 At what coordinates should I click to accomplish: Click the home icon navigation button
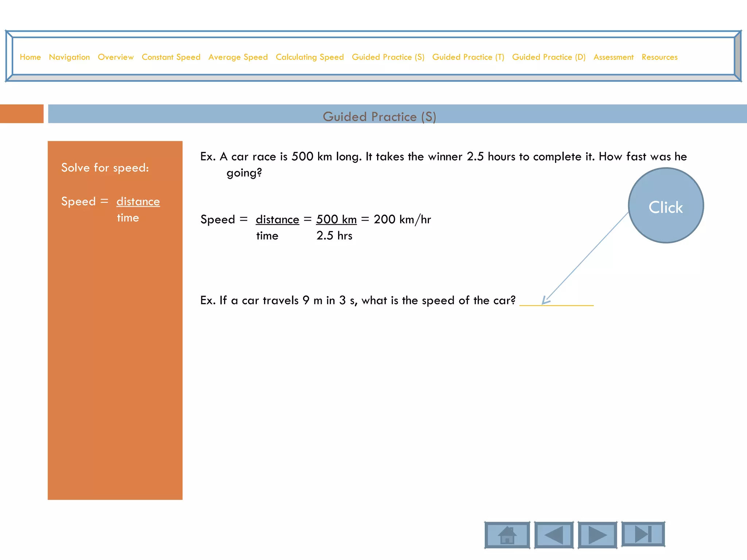click(507, 535)
